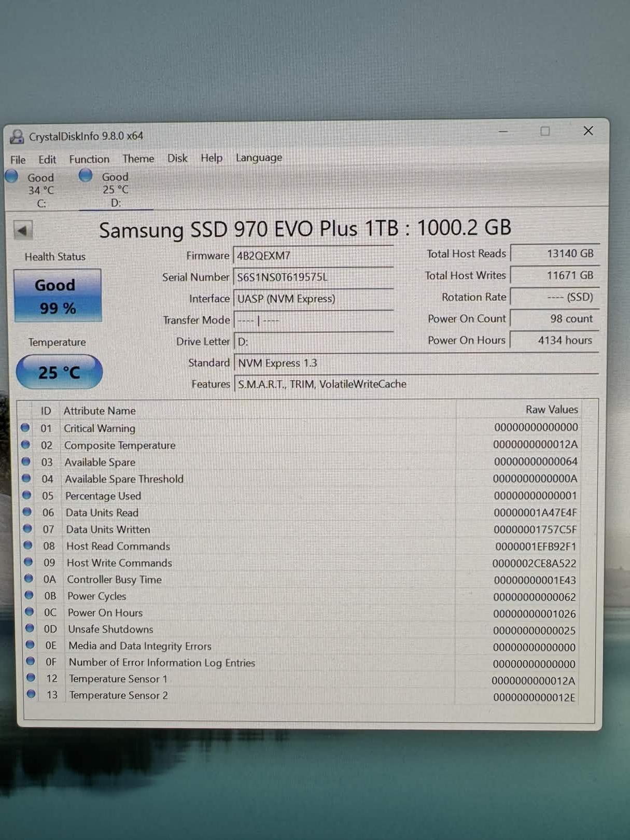Click status dot for Temperature Sensor 2 row
Screen dimensions: 630x840
point(31,694)
